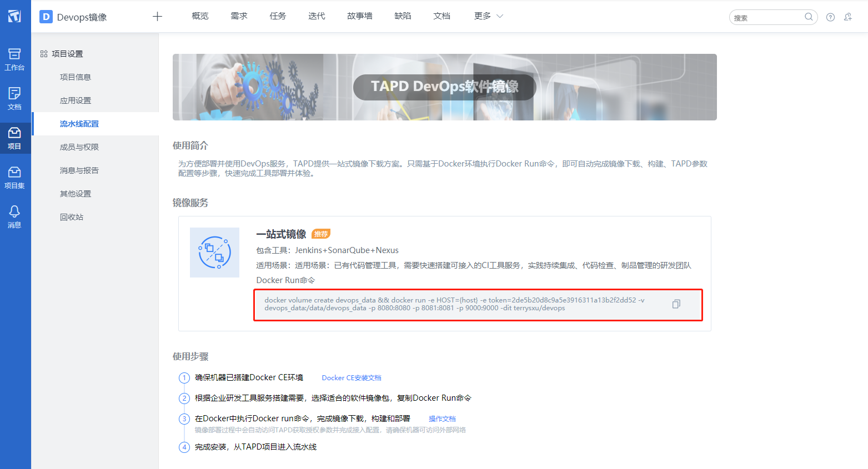Image resolution: width=868 pixels, height=469 pixels.
Task: Click the TAPD DevOps软件镜像 banner
Action: (x=444, y=87)
